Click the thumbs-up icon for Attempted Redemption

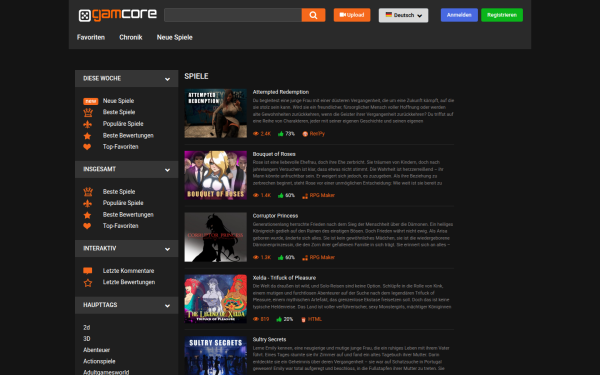(x=281, y=134)
